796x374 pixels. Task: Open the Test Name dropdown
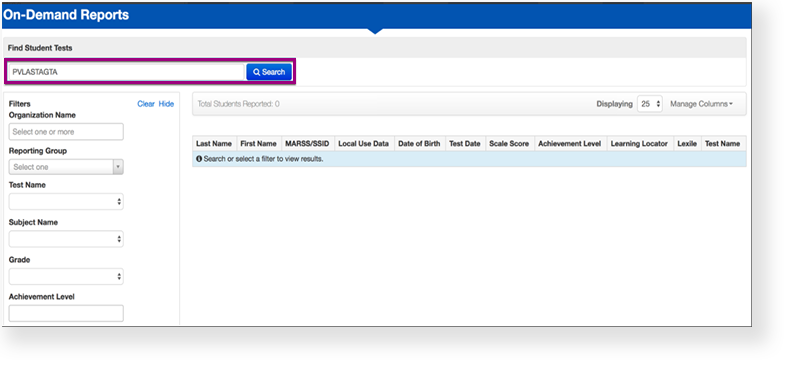(66, 201)
